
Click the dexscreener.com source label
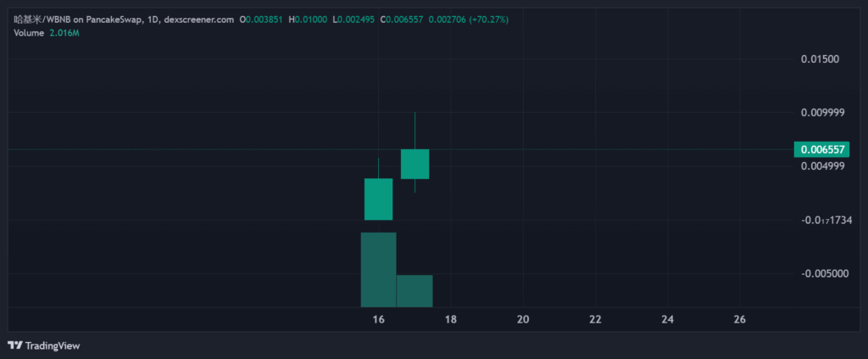click(x=198, y=19)
